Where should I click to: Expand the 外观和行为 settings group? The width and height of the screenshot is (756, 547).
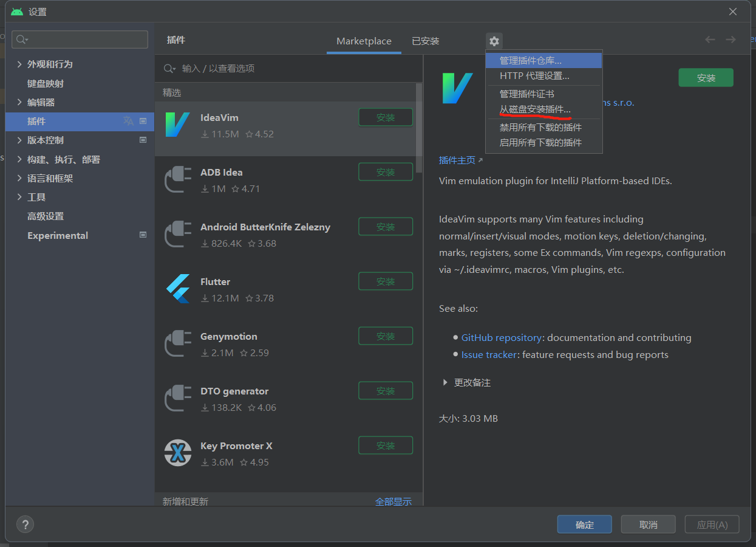(x=20, y=64)
